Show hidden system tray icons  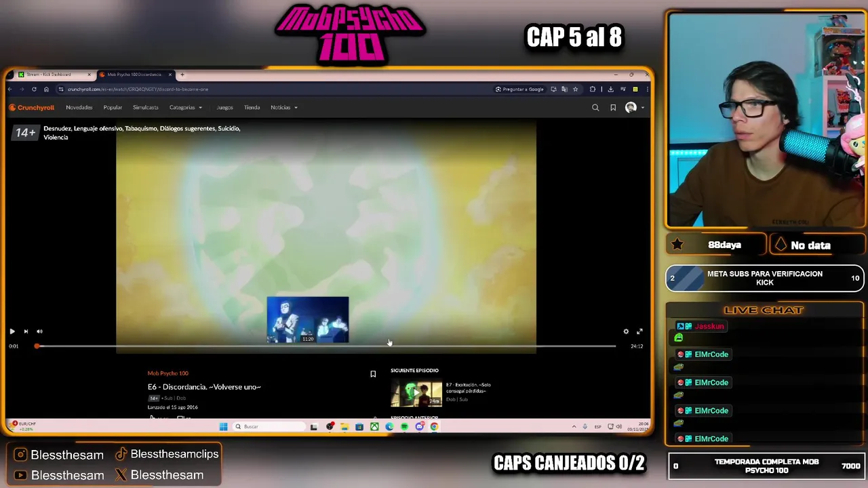574,426
